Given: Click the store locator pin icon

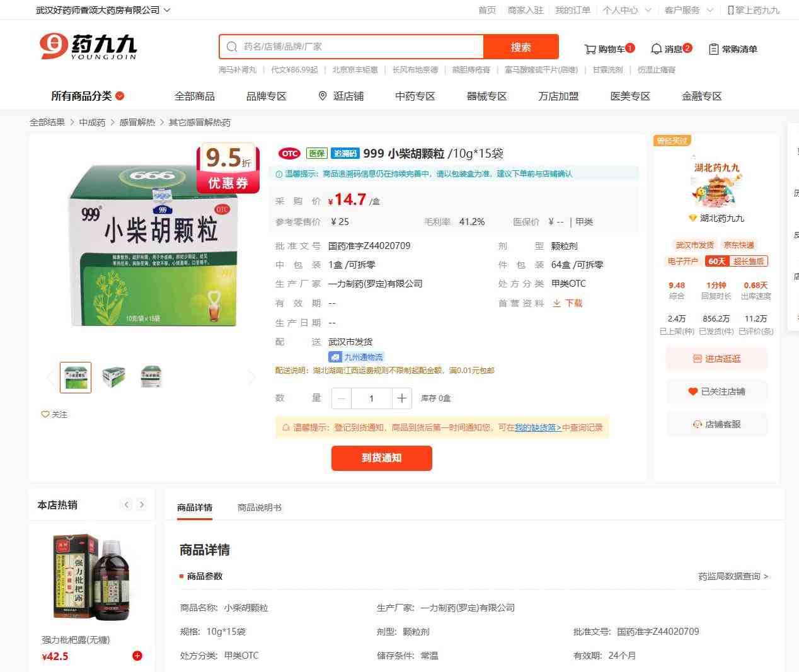Looking at the screenshot, I should click(323, 96).
